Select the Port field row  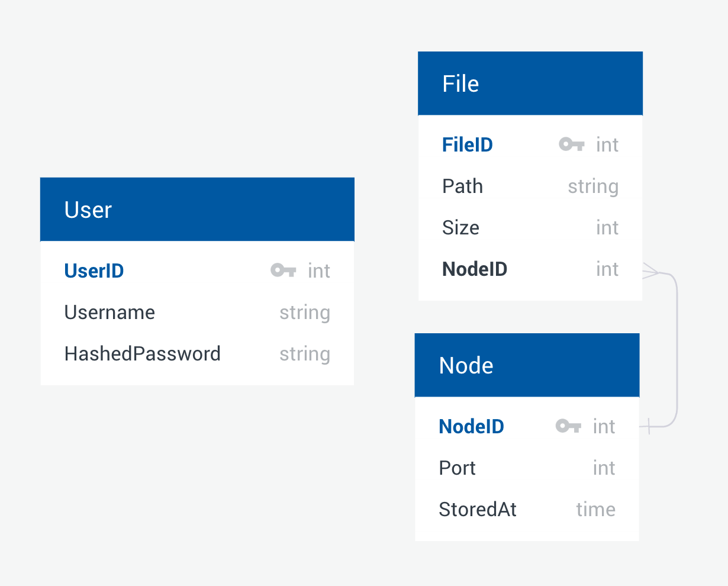pos(457,468)
